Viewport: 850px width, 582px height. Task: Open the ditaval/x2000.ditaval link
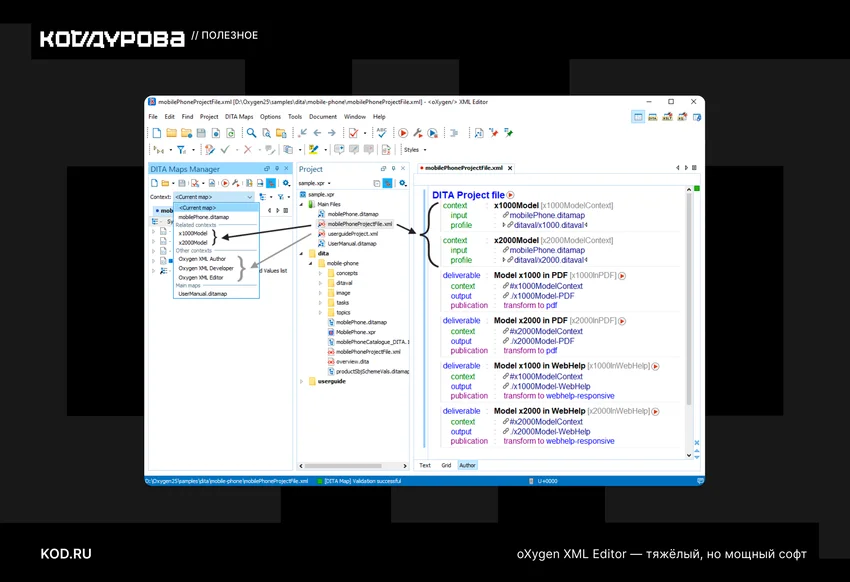point(549,260)
